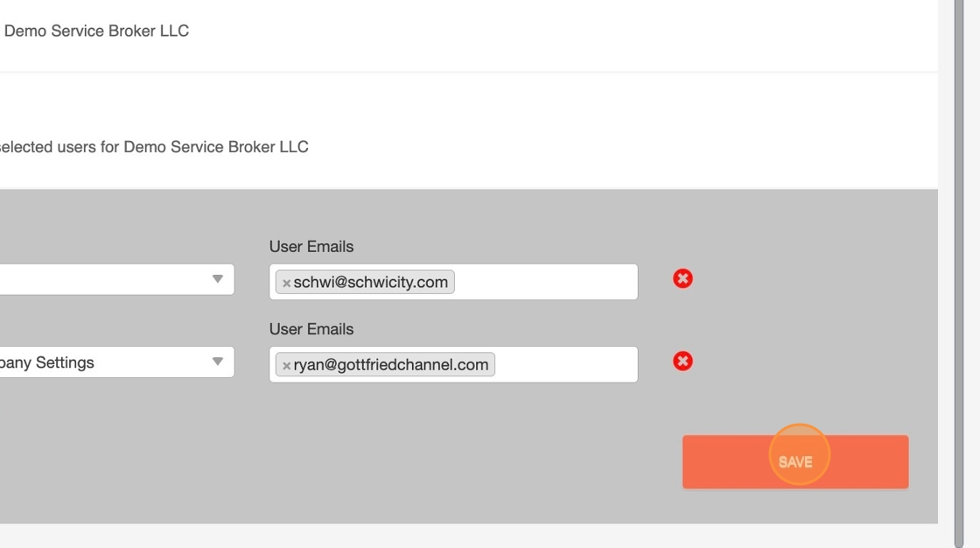Delete the first user emails row
The width and height of the screenshot is (980, 548).
(x=682, y=278)
